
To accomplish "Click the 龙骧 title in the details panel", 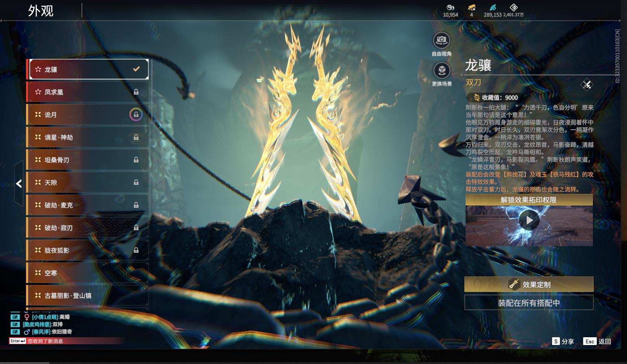I will tap(478, 65).
